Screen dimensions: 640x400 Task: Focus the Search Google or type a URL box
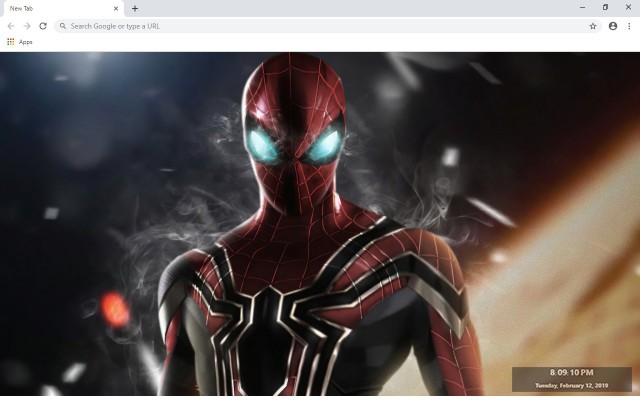[328, 26]
